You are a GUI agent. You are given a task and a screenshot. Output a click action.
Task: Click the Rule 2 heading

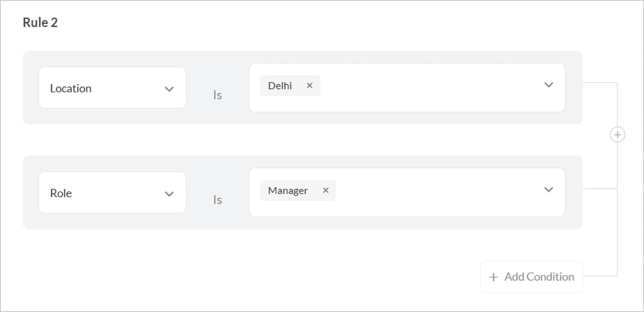tap(40, 22)
